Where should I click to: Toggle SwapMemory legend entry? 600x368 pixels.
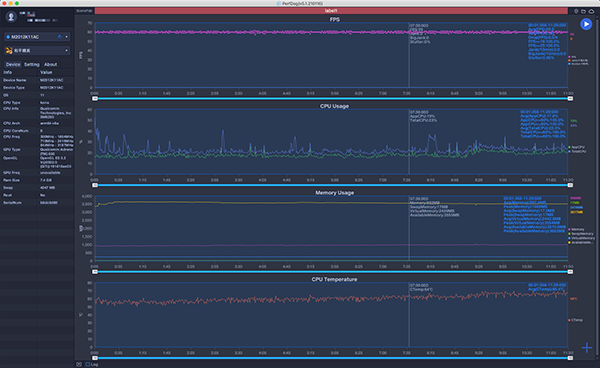(581, 234)
